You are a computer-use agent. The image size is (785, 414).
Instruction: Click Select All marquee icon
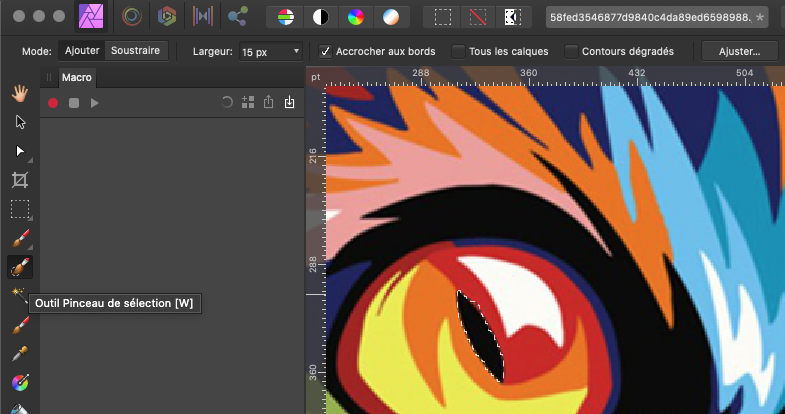click(x=443, y=17)
